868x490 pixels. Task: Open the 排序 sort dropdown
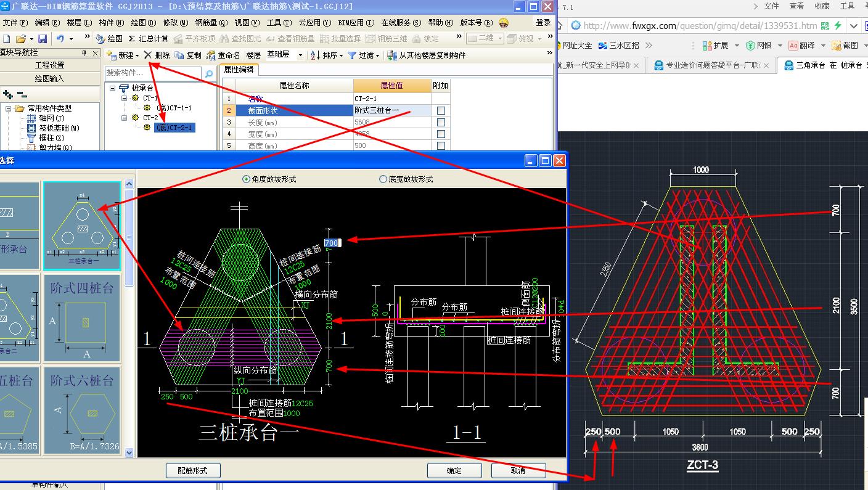tap(341, 55)
